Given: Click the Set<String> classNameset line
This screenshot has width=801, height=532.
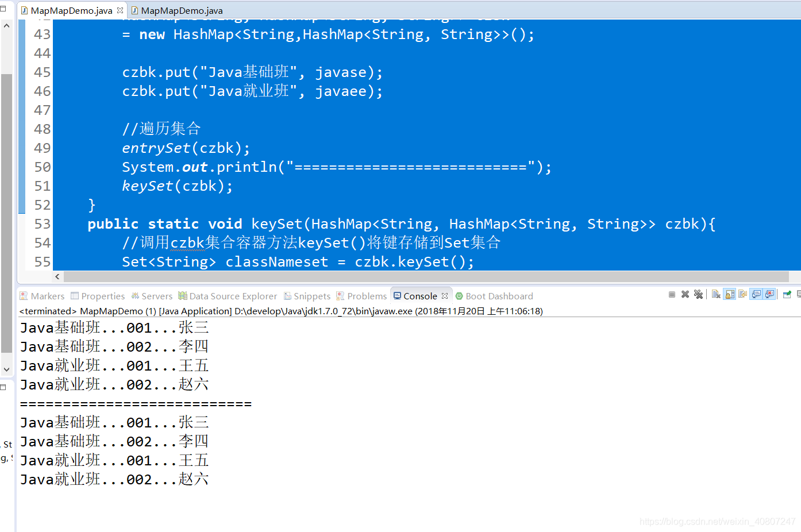Looking at the screenshot, I should click(298, 262).
